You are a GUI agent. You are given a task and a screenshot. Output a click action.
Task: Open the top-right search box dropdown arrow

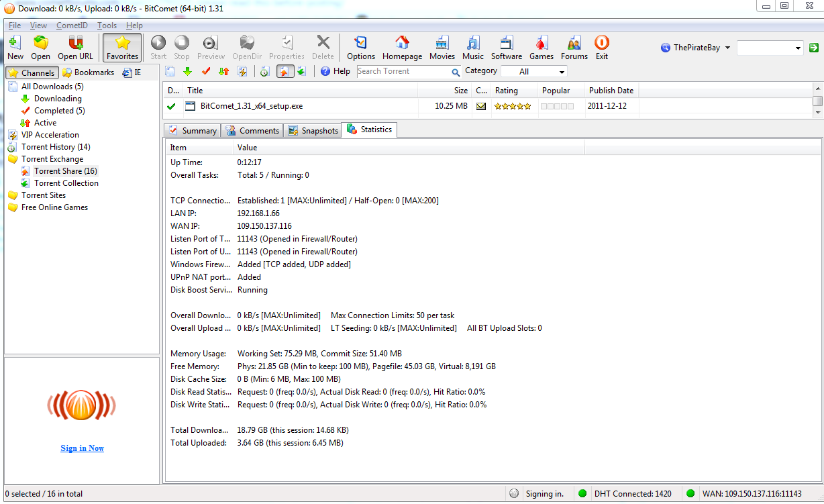(x=798, y=48)
